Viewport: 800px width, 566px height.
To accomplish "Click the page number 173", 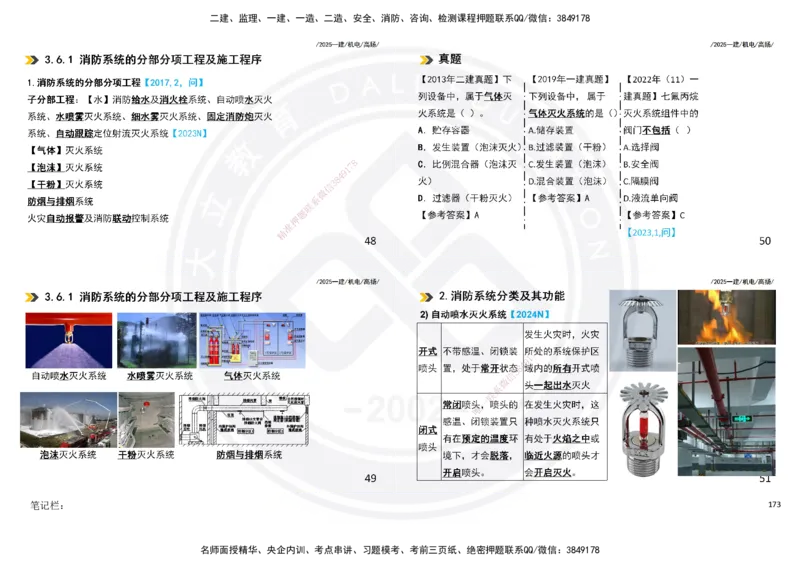I will click(x=774, y=504).
